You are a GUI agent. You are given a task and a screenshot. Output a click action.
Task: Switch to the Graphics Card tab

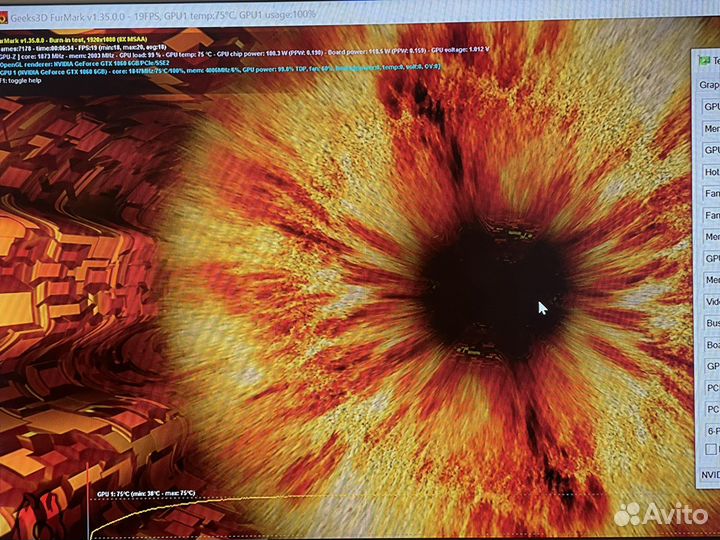click(x=708, y=85)
